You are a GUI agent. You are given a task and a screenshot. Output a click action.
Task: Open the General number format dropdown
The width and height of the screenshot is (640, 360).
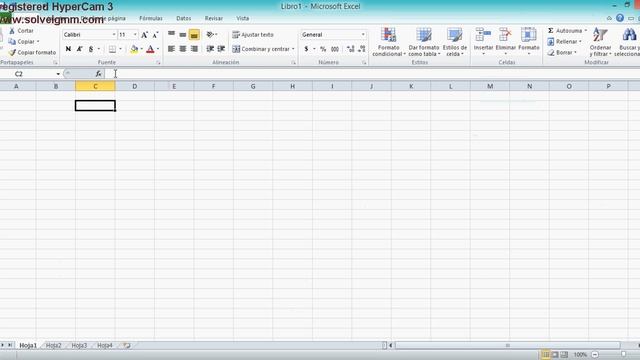(363, 35)
